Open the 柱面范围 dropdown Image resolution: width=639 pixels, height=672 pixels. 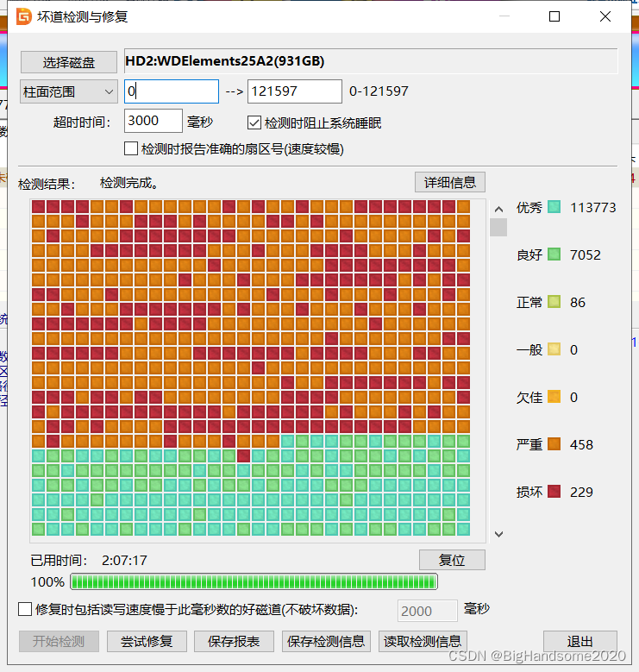click(69, 91)
